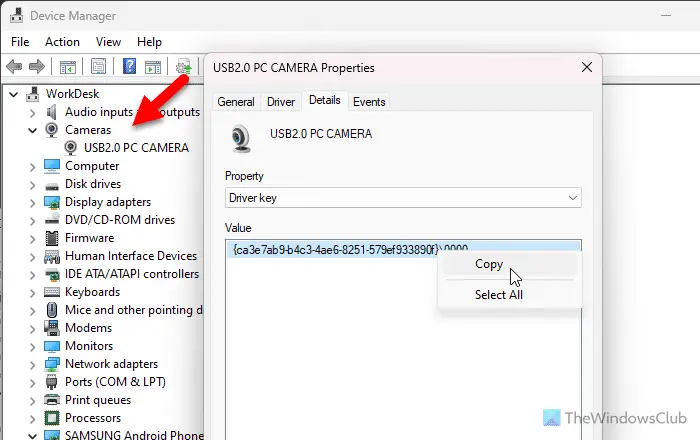Click the blue Help toolbar icon
The height and width of the screenshot is (440, 700).
pyautogui.click(x=129, y=68)
